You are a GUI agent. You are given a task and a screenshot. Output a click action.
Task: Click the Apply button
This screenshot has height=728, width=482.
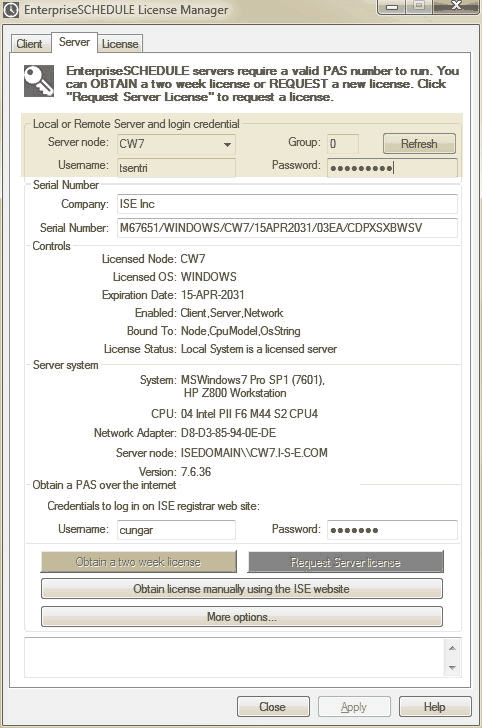coord(354,707)
